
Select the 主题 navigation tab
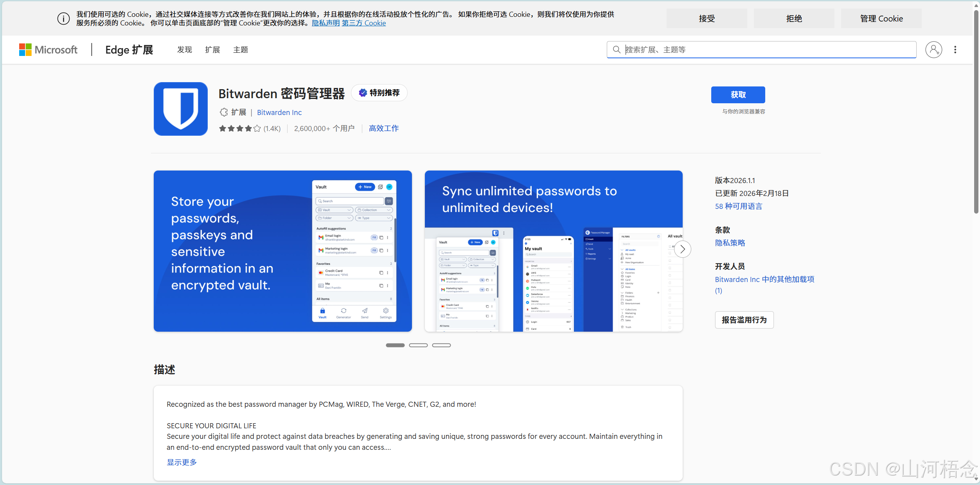(241, 50)
